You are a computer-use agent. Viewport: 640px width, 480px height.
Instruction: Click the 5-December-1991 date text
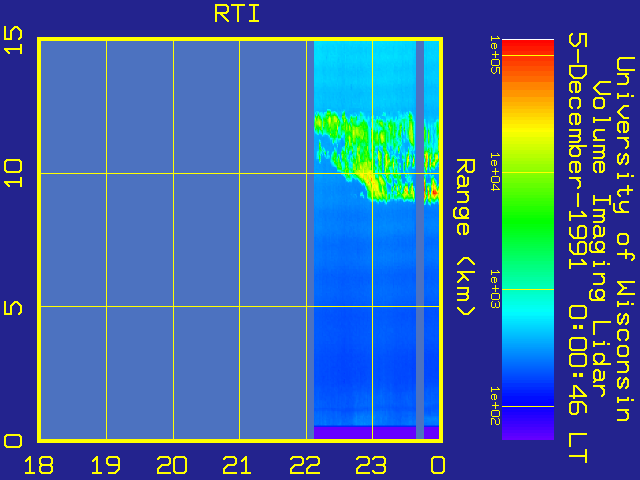578,151
